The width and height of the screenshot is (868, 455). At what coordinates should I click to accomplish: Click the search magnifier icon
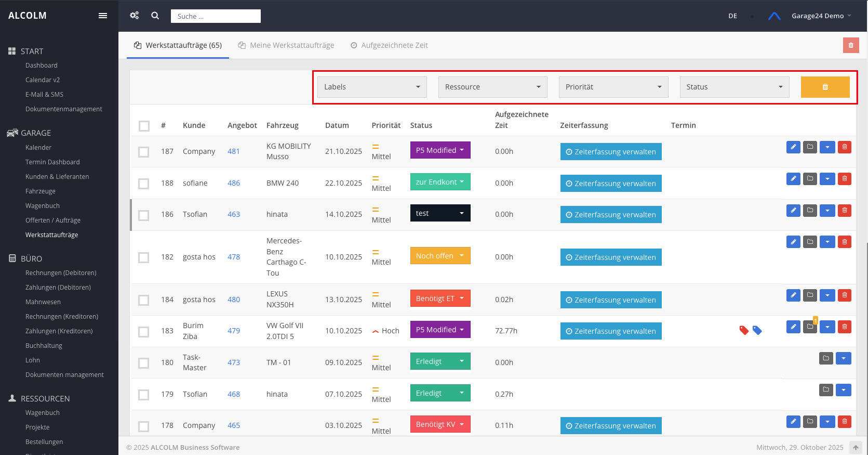click(x=155, y=16)
